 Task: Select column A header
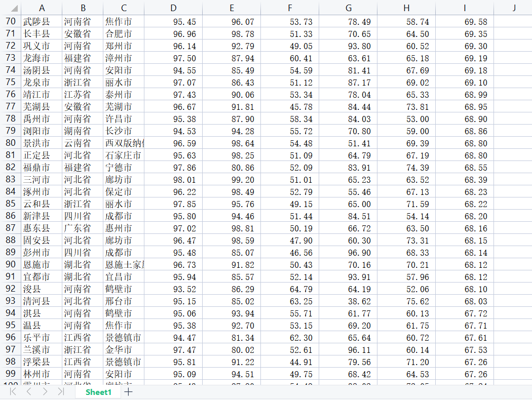coord(42,8)
